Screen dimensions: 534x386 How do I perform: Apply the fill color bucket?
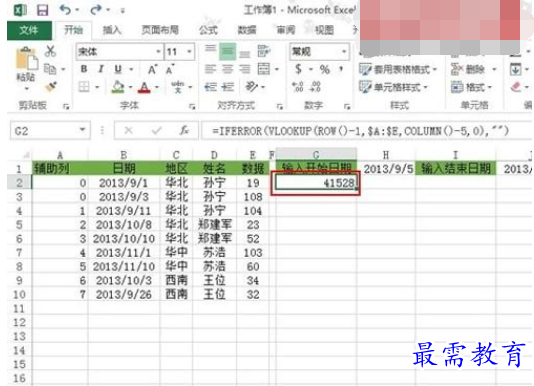click(x=118, y=87)
